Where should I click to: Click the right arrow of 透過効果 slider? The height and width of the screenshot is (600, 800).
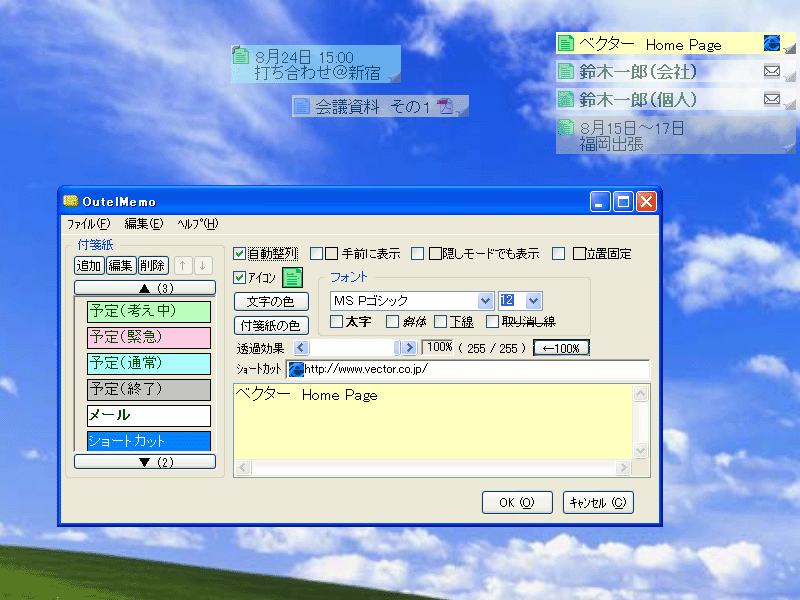click(x=409, y=348)
